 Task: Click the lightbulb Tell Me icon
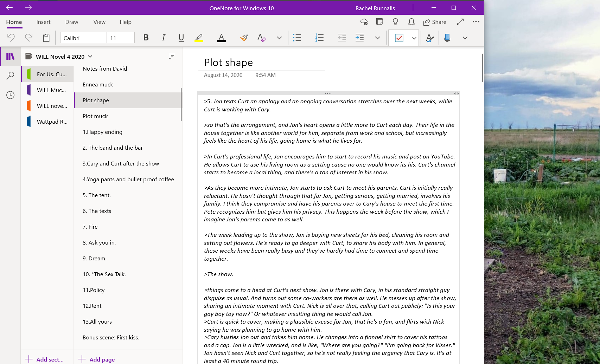395,22
